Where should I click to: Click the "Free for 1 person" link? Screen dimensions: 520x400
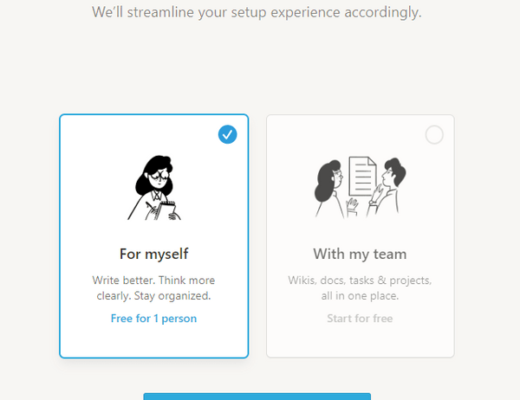[154, 318]
